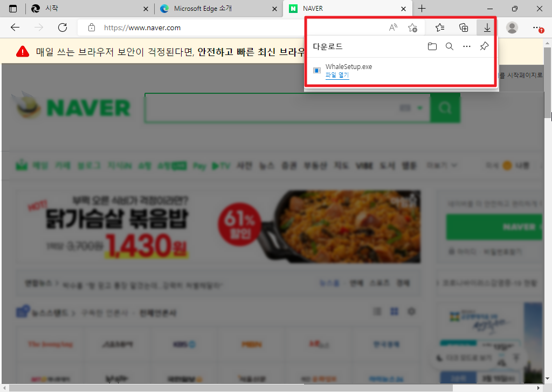Image resolution: width=552 pixels, height=392 pixels.
Task: Click the scroll down arrow
Action: (x=548, y=379)
